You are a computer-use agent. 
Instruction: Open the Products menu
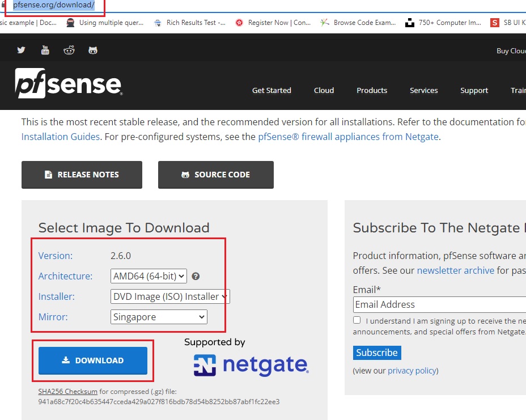click(372, 90)
